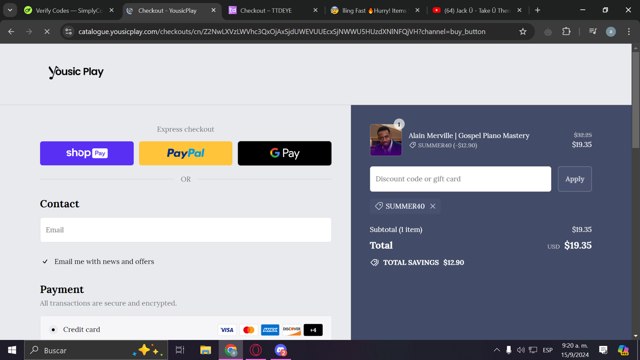Switch to the Jack Ü YouTube tab
The height and width of the screenshot is (360, 640).
coord(477,11)
